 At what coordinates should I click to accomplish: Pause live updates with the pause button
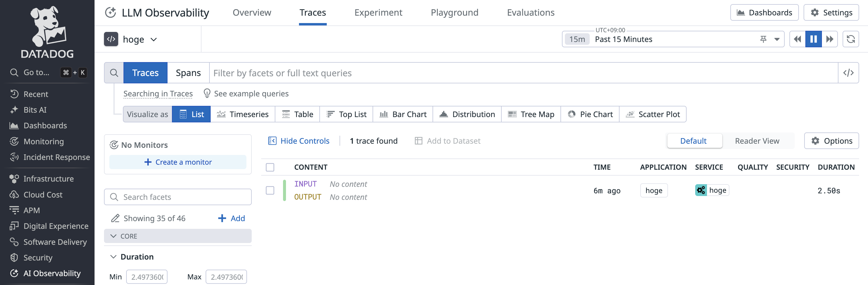(x=813, y=39)
